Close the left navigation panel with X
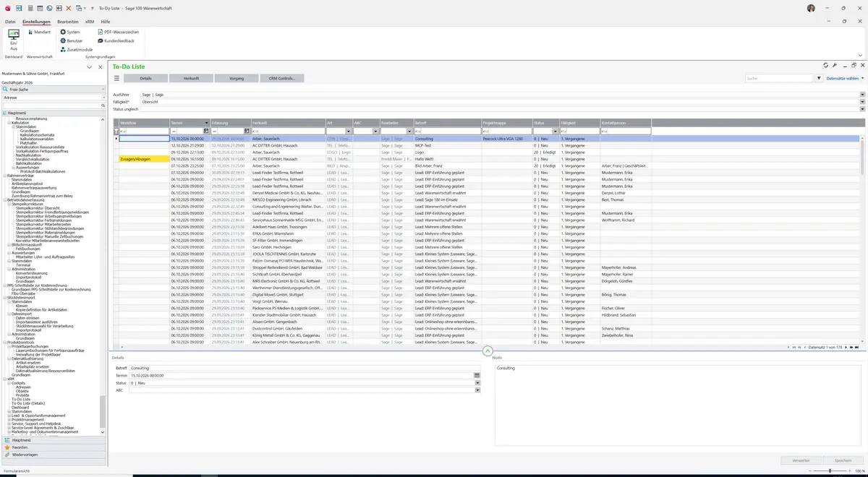Image resolution: width=868 pixels, height=477 pixels. [x=100, y=66]
